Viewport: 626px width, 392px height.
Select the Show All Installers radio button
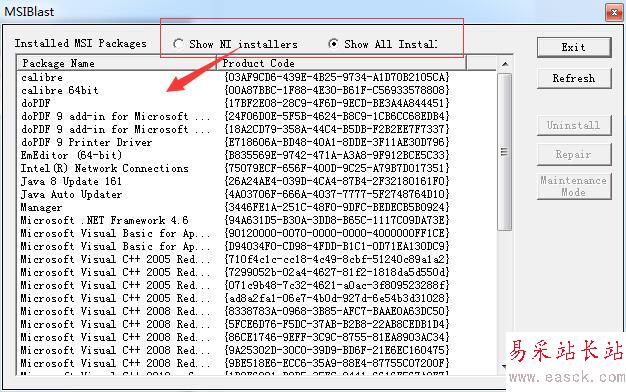tap(333, 44)
